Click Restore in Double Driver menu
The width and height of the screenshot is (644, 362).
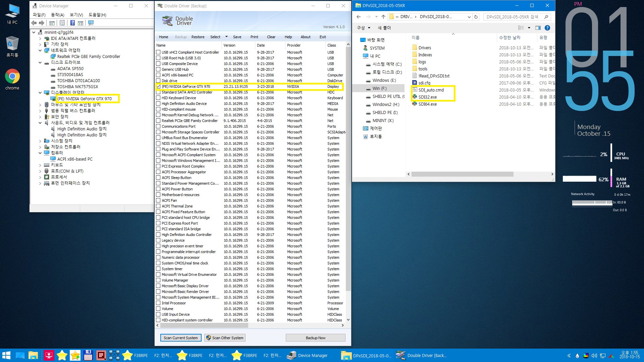pyautogui.click(x=198, y=37)
